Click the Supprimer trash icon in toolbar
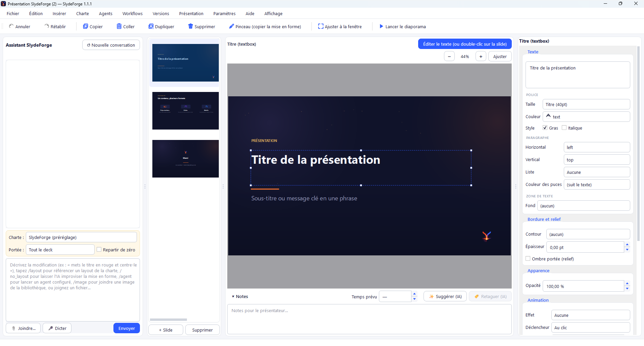Screen dimensions: 644x346 191,26
